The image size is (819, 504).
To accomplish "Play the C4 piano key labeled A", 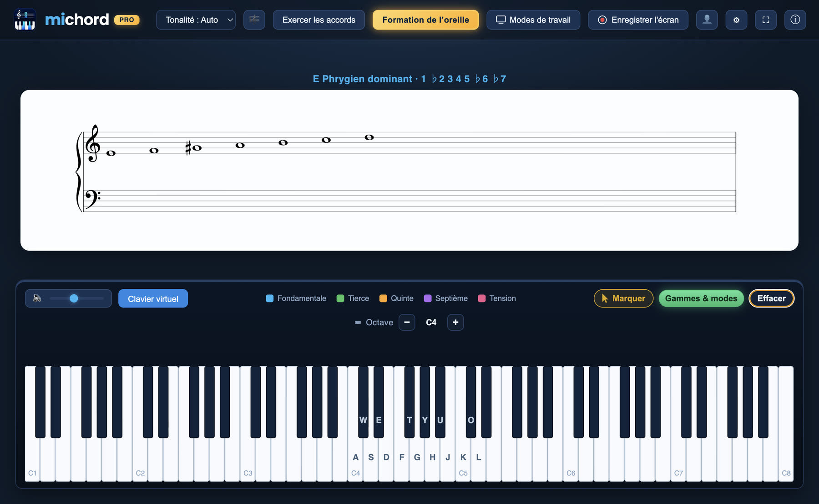I will pos(355,457).
